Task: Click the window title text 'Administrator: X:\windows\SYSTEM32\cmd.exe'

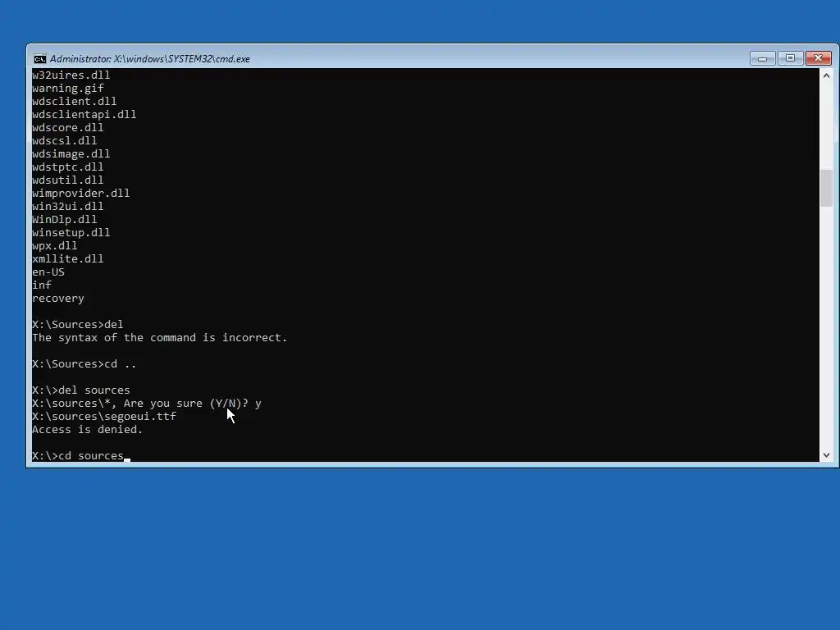Action: [150, 59]
